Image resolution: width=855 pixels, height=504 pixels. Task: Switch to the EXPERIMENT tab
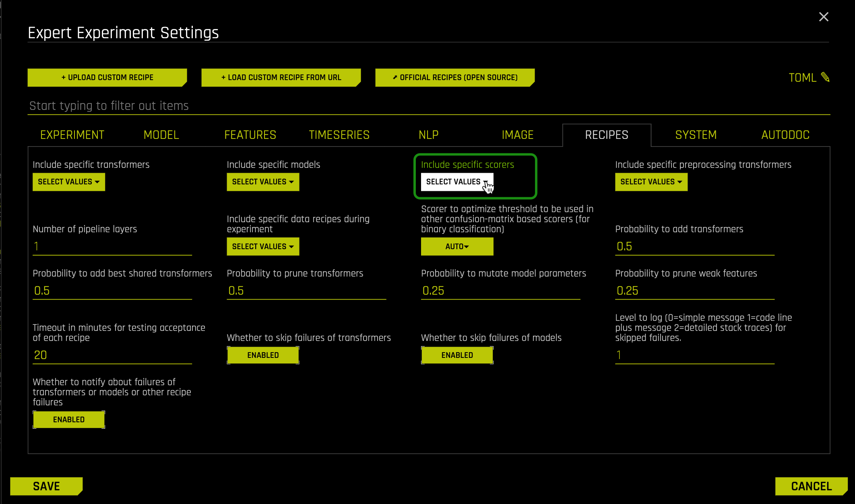tap(72, 135)
